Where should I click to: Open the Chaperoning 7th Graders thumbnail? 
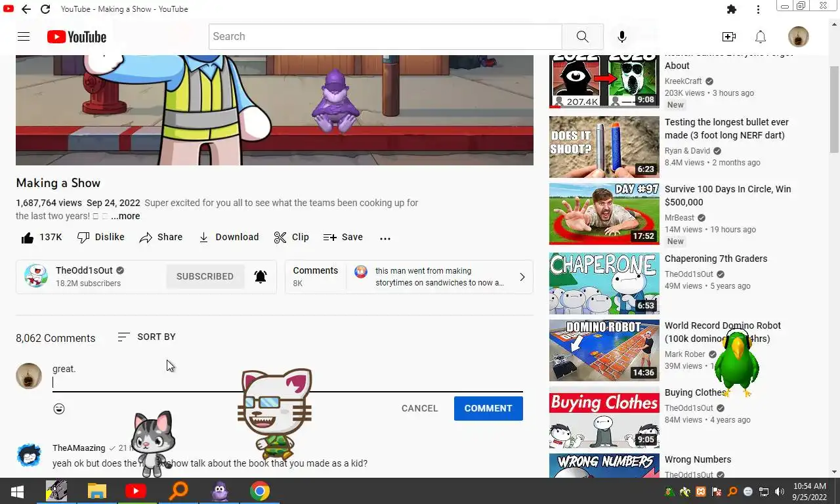pos(604,283)
